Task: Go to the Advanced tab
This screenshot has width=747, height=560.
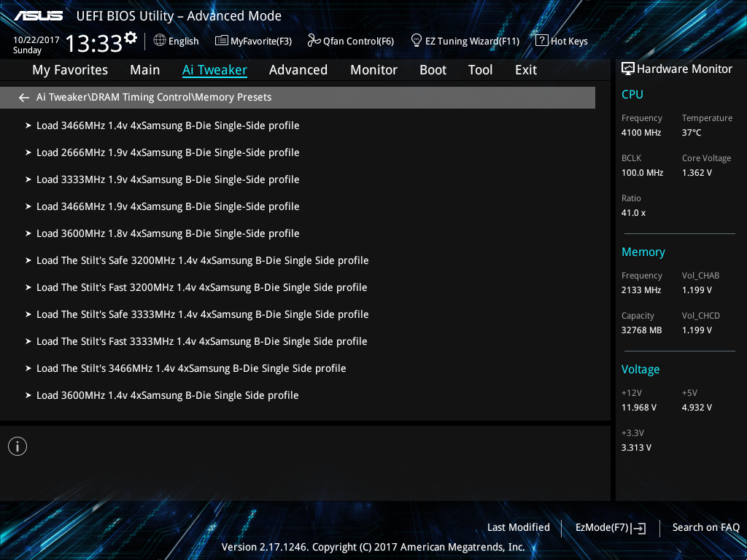Action: (x=298, y=70)
